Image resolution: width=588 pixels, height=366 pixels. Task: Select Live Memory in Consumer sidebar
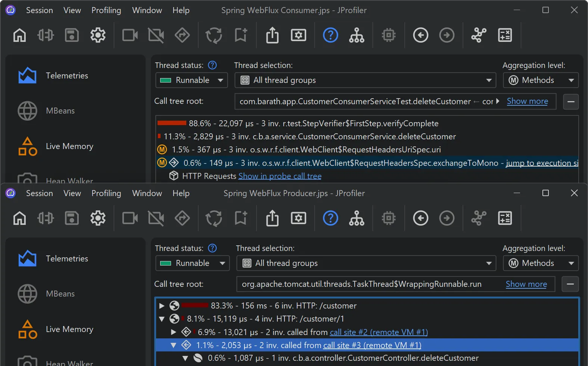[56, 146]
